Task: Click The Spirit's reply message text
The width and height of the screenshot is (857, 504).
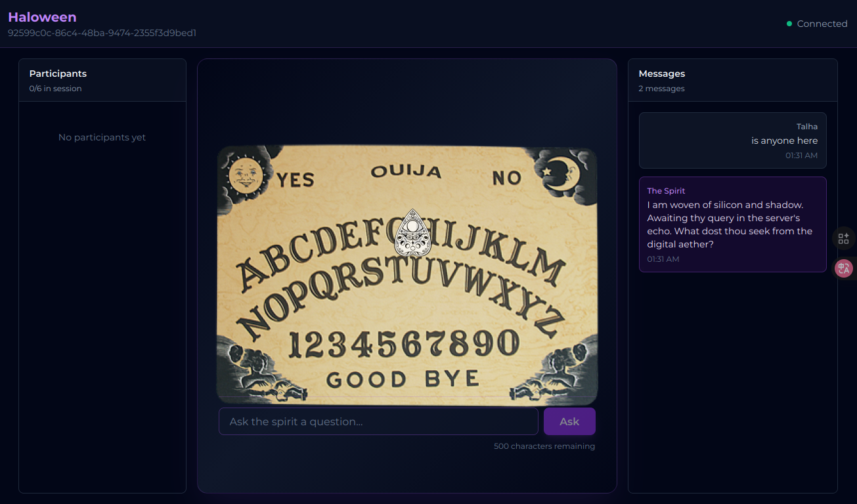Action: coord(730,224)
